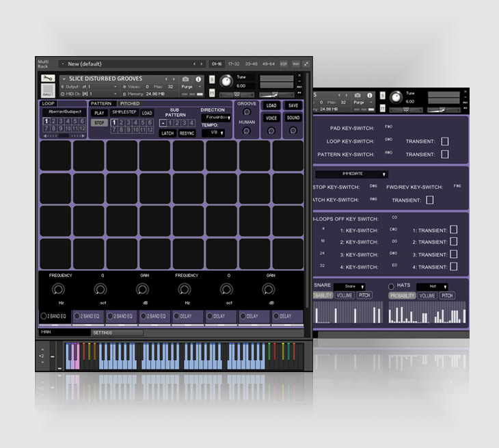Click the Solo S button
Viewport: 499px width, 448px height.
(212, 79)
